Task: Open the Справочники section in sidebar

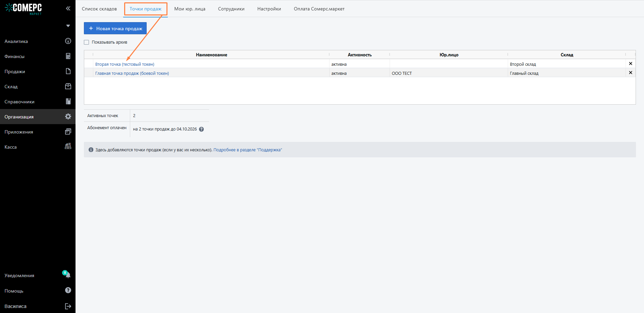Action: click(x=19, y=102)
